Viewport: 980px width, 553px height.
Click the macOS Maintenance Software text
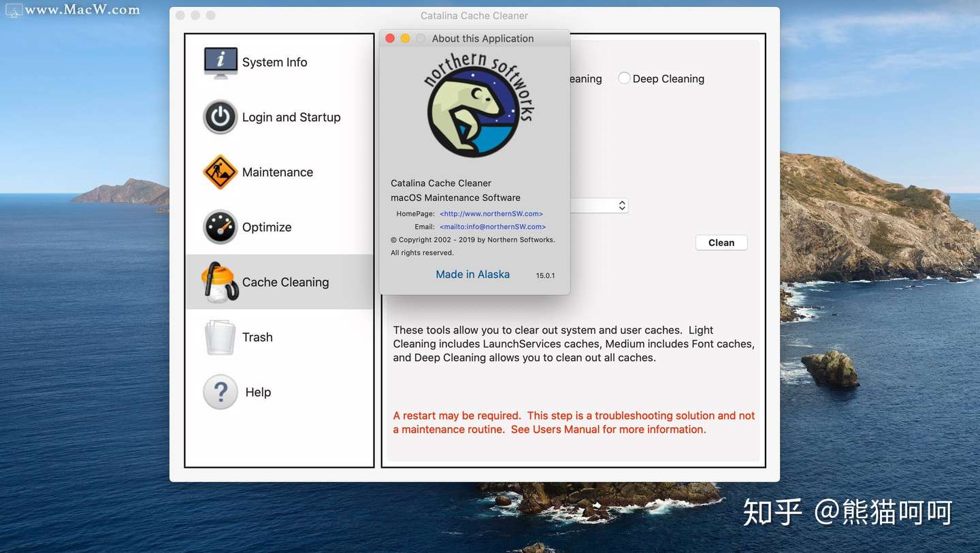click(x=455, y=197)
